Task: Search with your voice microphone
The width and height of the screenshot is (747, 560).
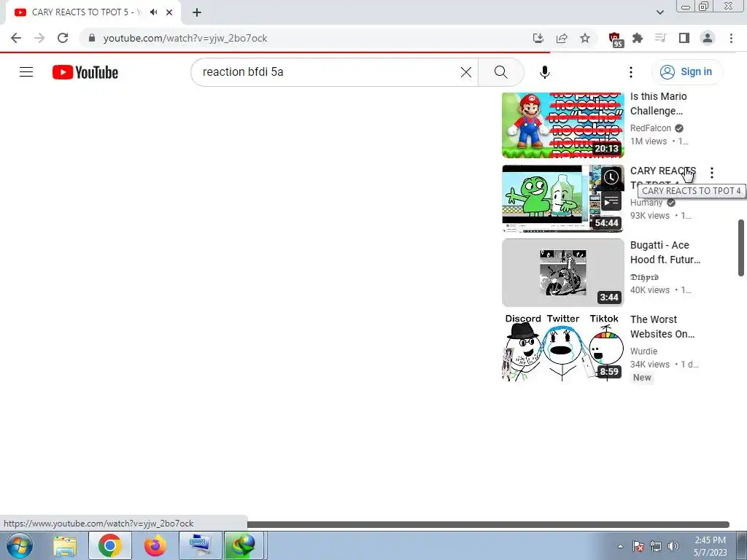Action: 545,72
